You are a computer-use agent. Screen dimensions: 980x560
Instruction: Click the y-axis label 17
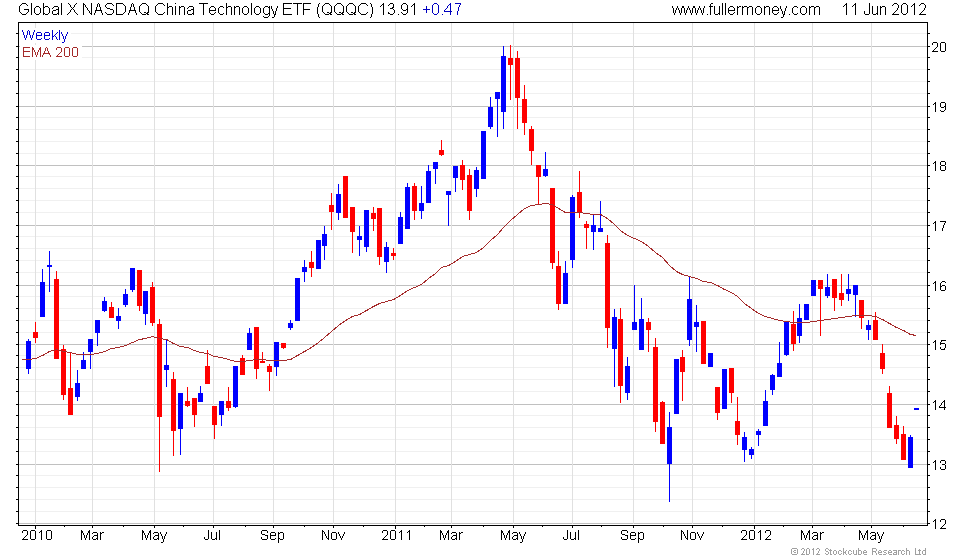click(939, 226)
